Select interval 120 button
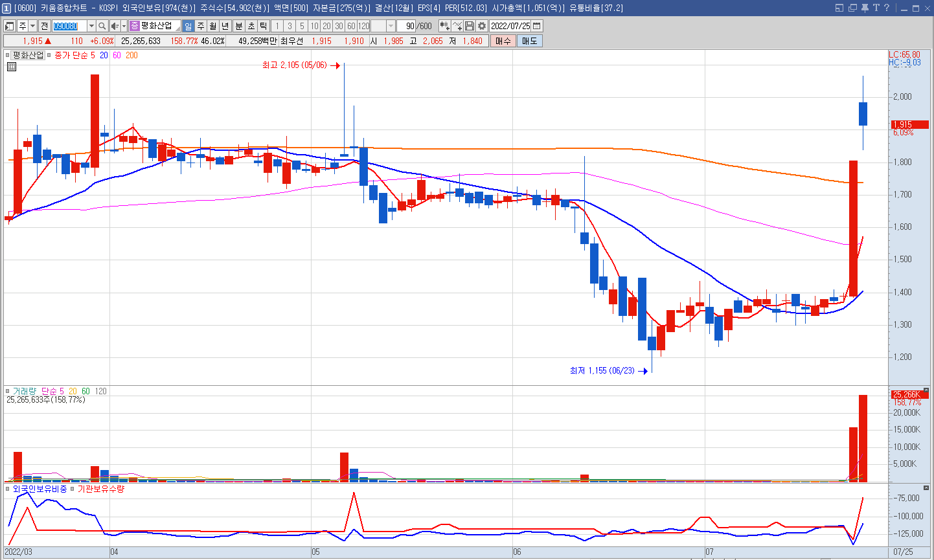Image resolution: width=934 pixels, height=560 pixels. (364, 26)
